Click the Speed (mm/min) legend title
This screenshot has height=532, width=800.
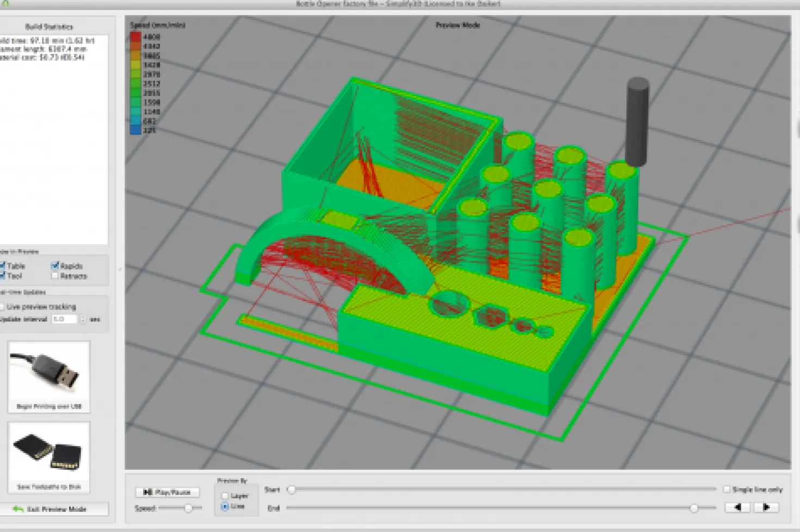coord(158,25)
